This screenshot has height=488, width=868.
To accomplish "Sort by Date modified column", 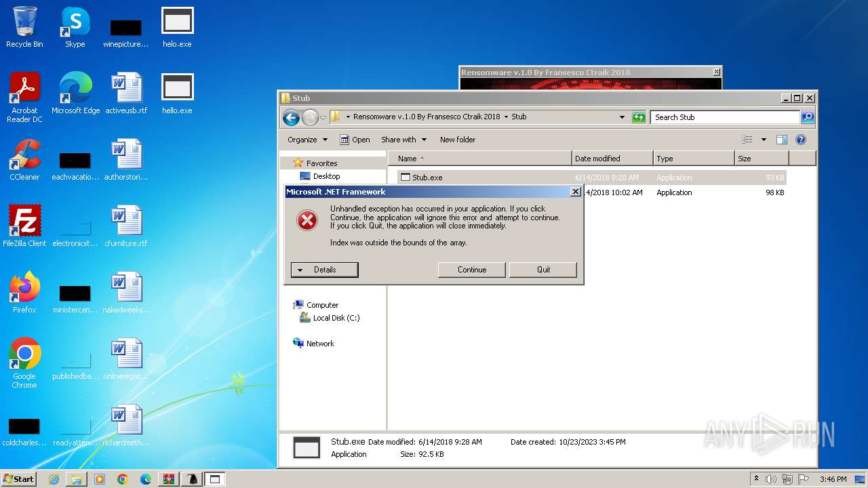I will click(x=613, y=159).
